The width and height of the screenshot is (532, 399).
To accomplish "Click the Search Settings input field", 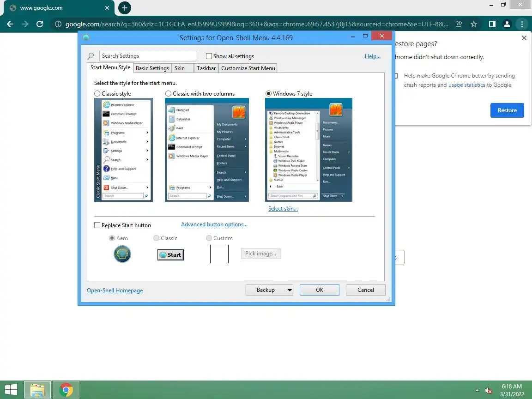I will tap(148, 56).
